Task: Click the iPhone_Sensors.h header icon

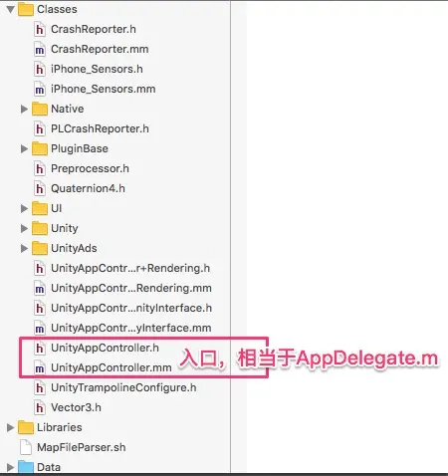Action: point(40,69)
